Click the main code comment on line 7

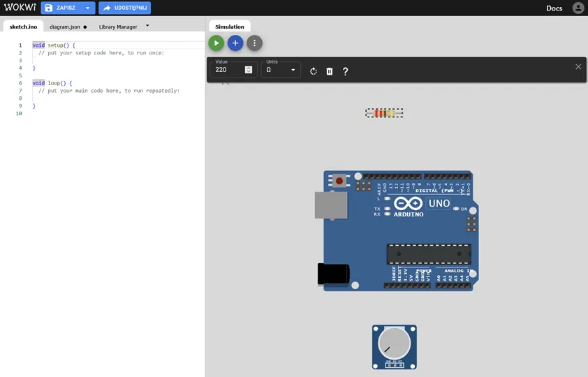tap(109, 91)
